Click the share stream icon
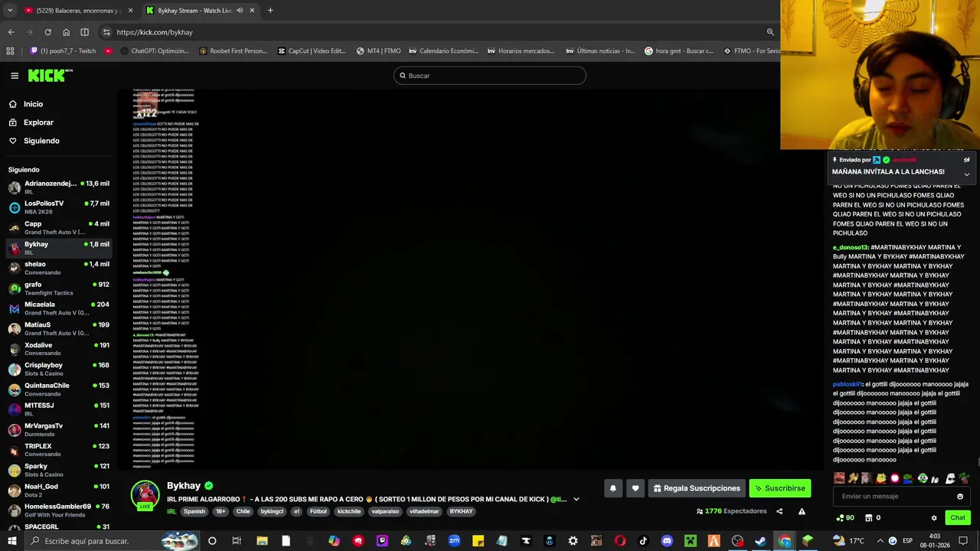Viewport: 980px width, 551px height. pyautogui.click(x=779, y=511)
